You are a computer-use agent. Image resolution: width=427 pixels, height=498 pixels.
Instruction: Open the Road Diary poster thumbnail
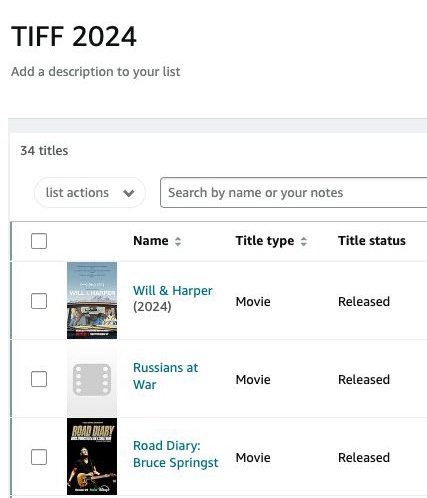[92, 456]
